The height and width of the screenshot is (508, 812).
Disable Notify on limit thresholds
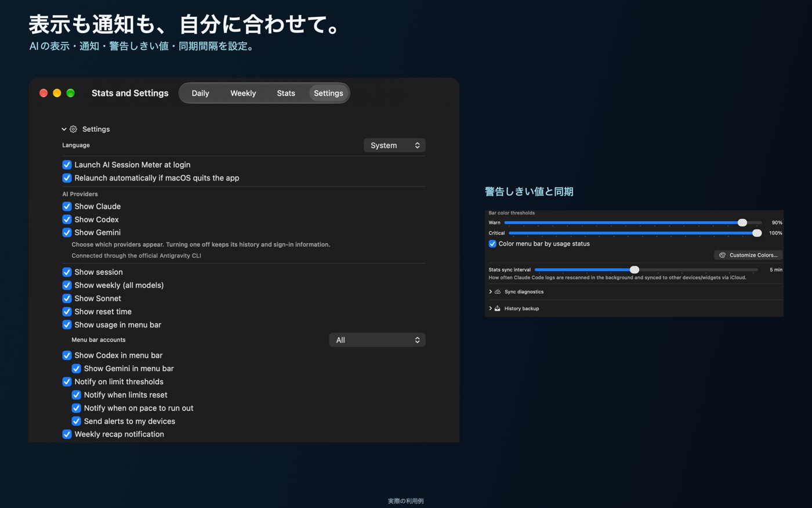(x=67, y=382)
